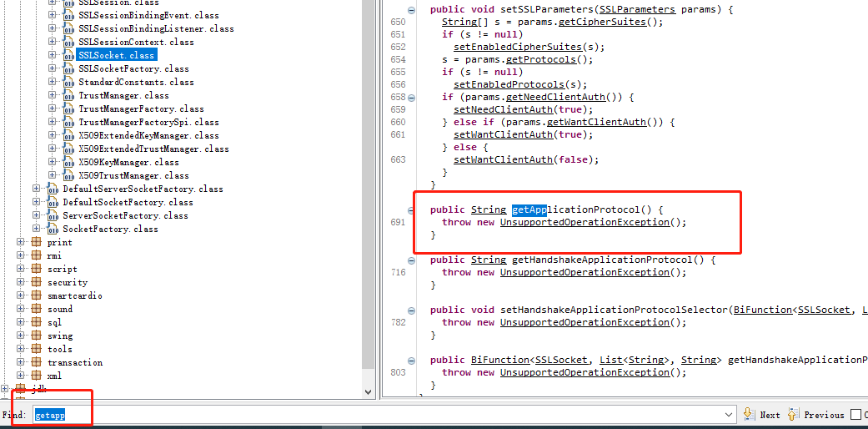Follow the setWantClientAuth(false) link on line 663
Screen dimensions: 868x429
[x=503, y=159]
